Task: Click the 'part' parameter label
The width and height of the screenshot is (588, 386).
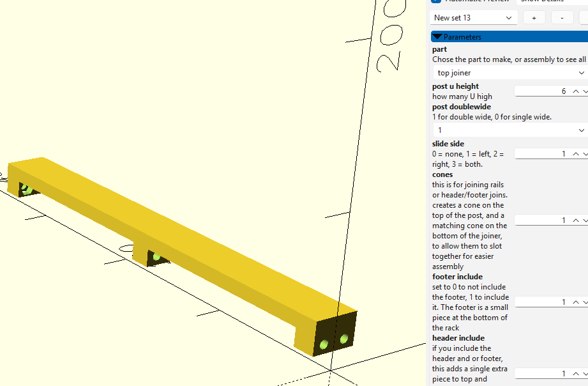Action: point(439,49)
